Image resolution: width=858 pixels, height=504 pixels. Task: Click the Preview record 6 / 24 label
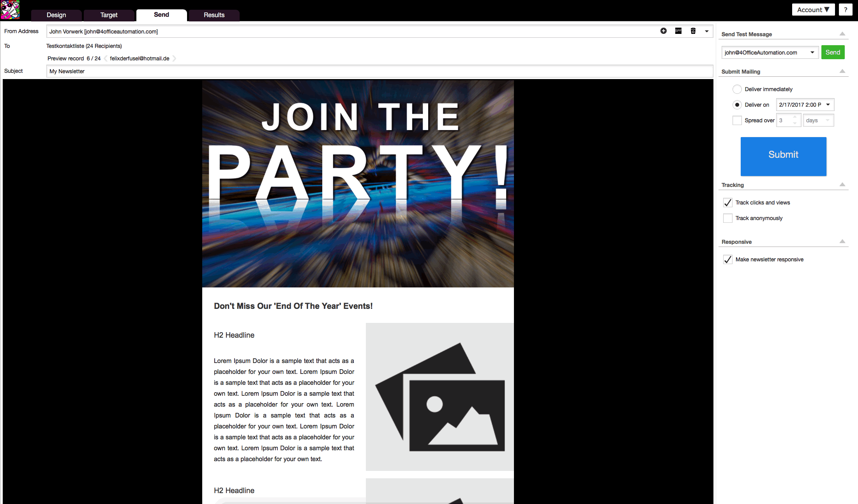click(x=74, y=58)
